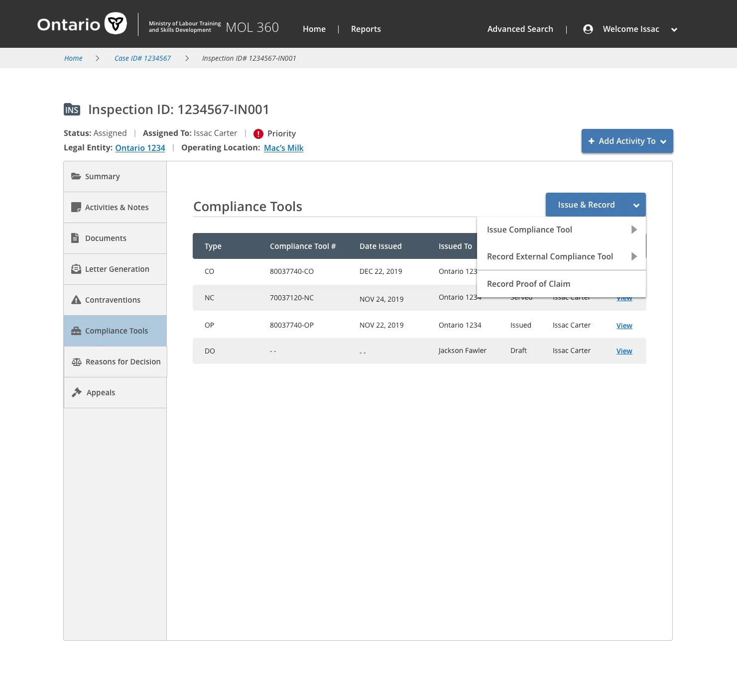Switch to Activities & Notes tab
The height and width of the screenshot is (700, 737).
(x=115, y=207)
